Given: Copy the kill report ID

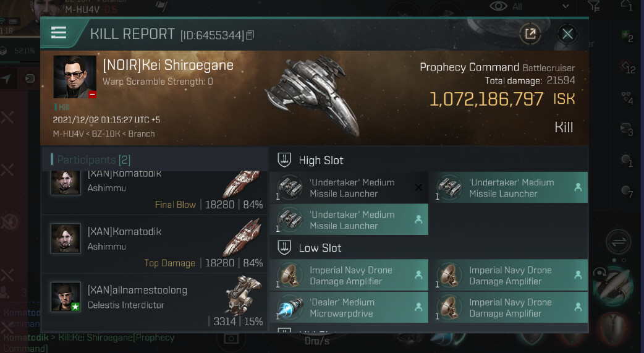Looking at the screenshot, I should pos(250,35).
